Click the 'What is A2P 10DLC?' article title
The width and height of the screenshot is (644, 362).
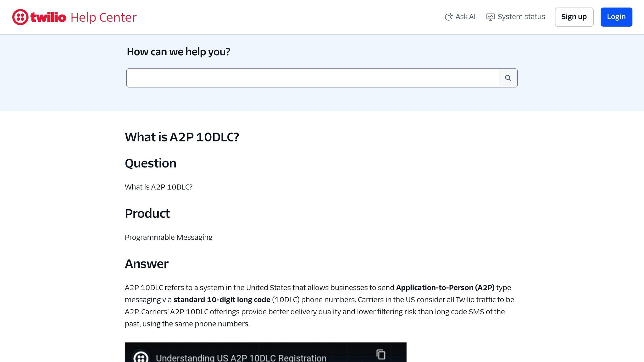pos(182,137)
